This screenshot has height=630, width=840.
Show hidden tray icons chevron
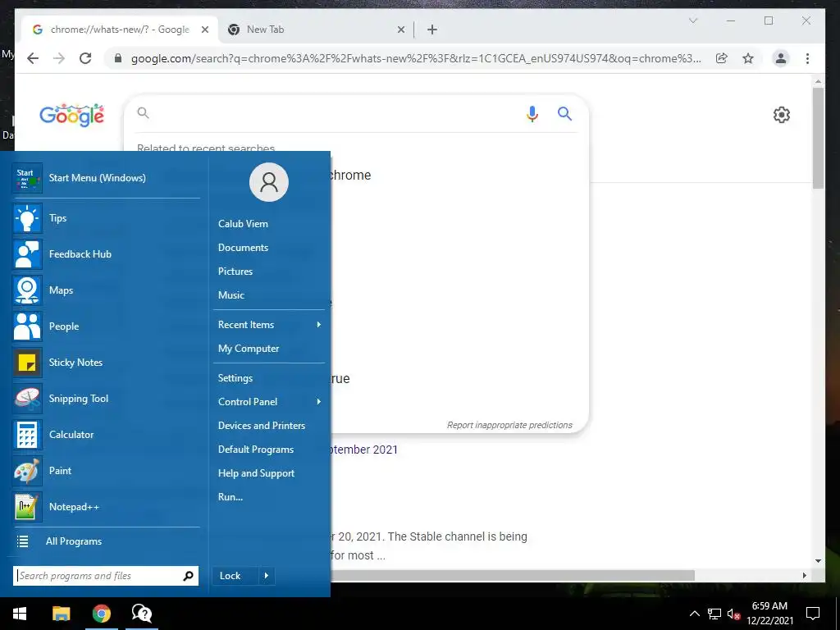[694, 614]
